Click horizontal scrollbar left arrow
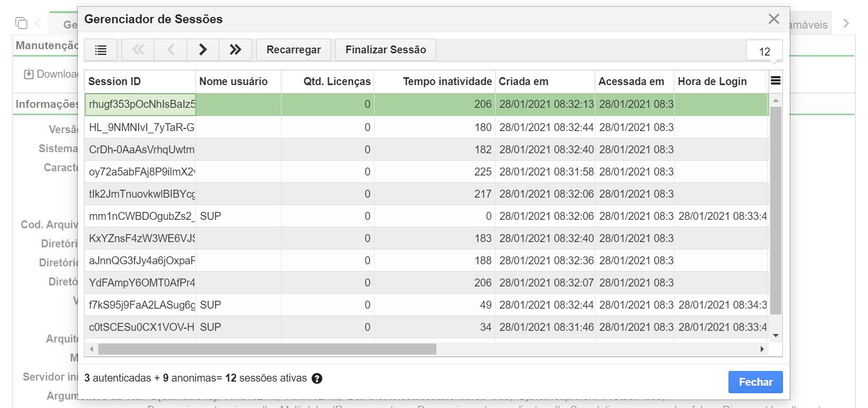Screen dimensions: 868x408 [92, 349]
